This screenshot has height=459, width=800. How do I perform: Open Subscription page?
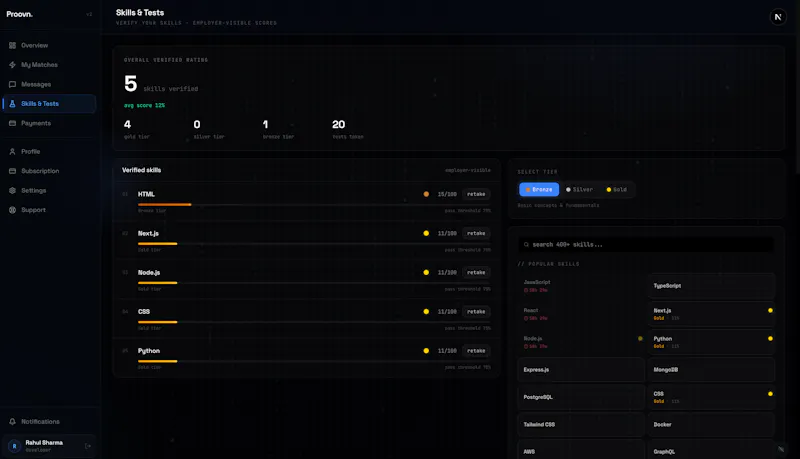(x=48, y=171)
